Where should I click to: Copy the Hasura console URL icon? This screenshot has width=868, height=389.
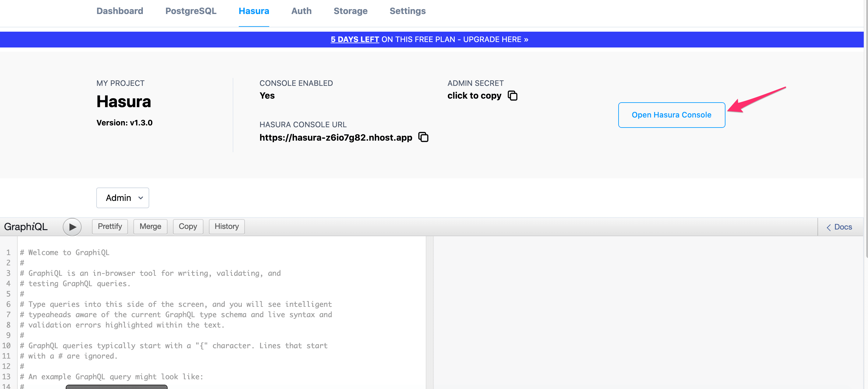[423, 137]
